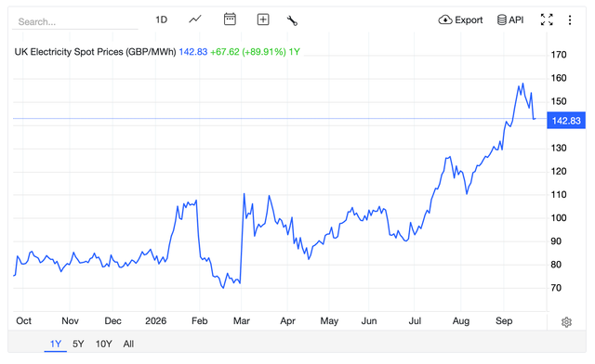Click the Export text label
Image resolution: width=595 pixels, height=364 pixels.
click(x=469, y=19)
